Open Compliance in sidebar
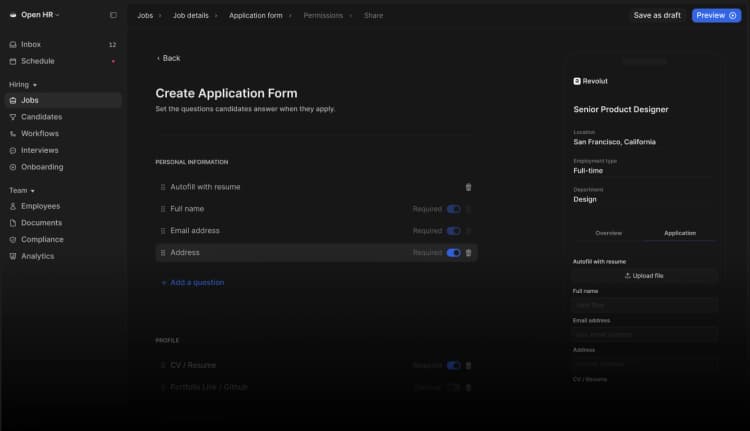This screenshot has width=750, height=431. [x=63, y=240]
